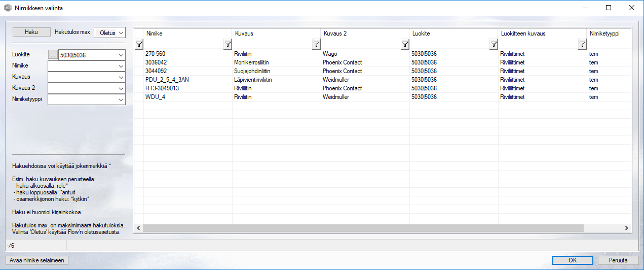This screenshot has height=270, width=644.
Task: Open the Nimiketyyppi dropdown list
Action: (121, 100)
